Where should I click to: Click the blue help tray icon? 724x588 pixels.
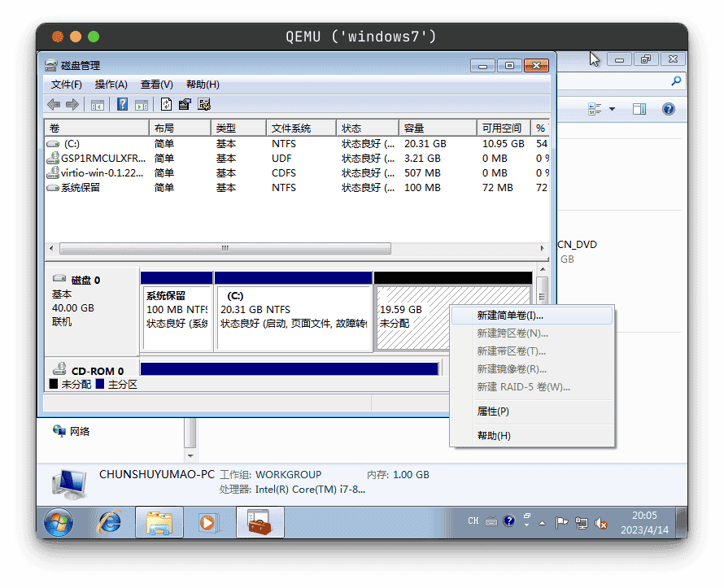point(508,521)
